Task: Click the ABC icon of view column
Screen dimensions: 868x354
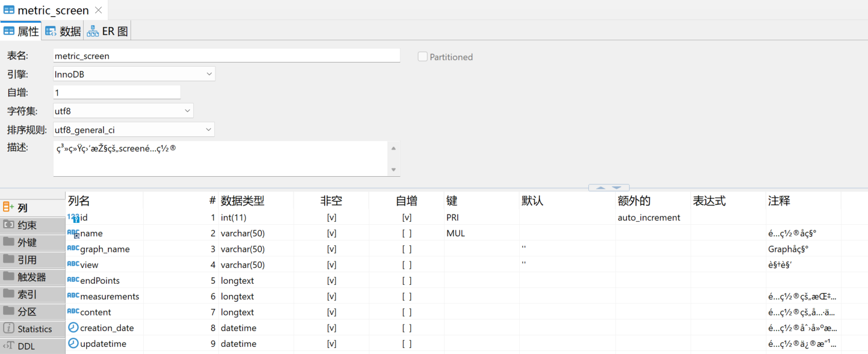Action: 73,264
